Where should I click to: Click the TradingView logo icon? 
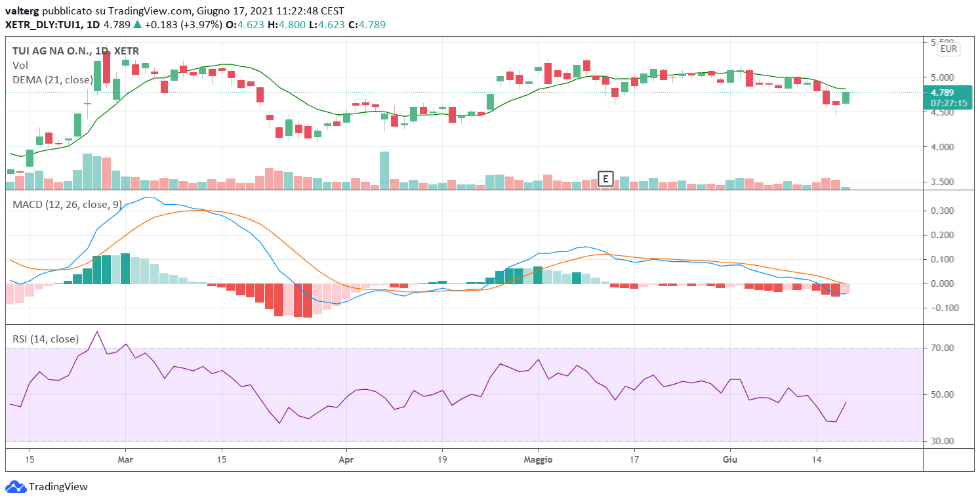[15, 487]
